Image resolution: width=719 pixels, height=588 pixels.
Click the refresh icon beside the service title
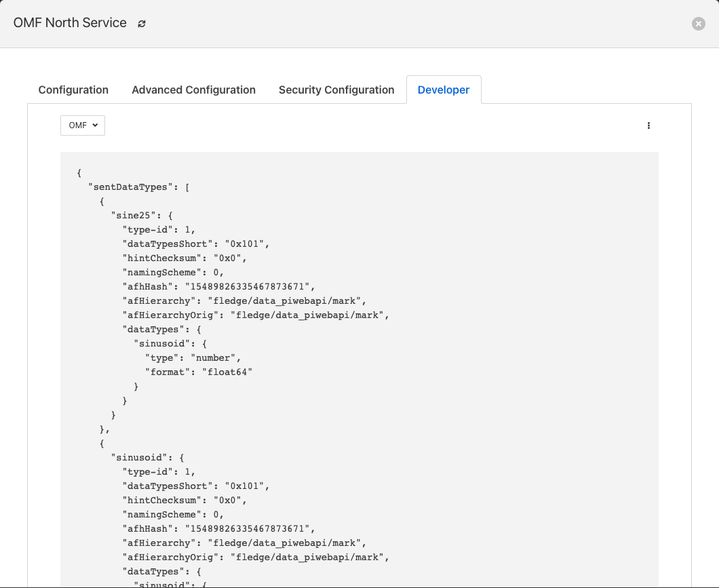pos(142,24)
